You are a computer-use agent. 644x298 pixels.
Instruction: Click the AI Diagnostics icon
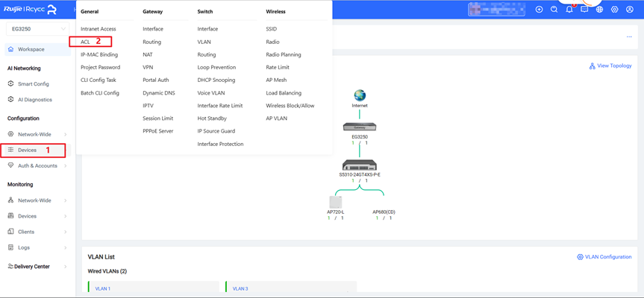pyautogui.click(x=11, y=100)
